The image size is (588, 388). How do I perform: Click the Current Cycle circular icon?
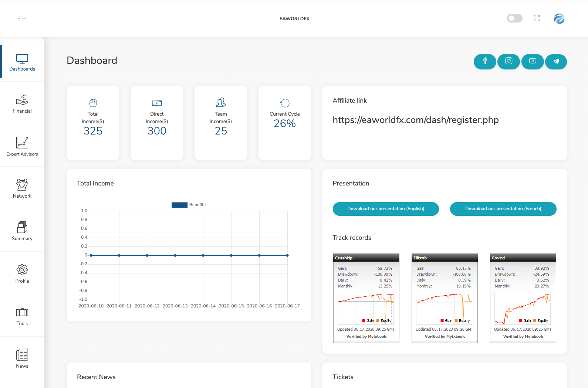coord(285,103)
